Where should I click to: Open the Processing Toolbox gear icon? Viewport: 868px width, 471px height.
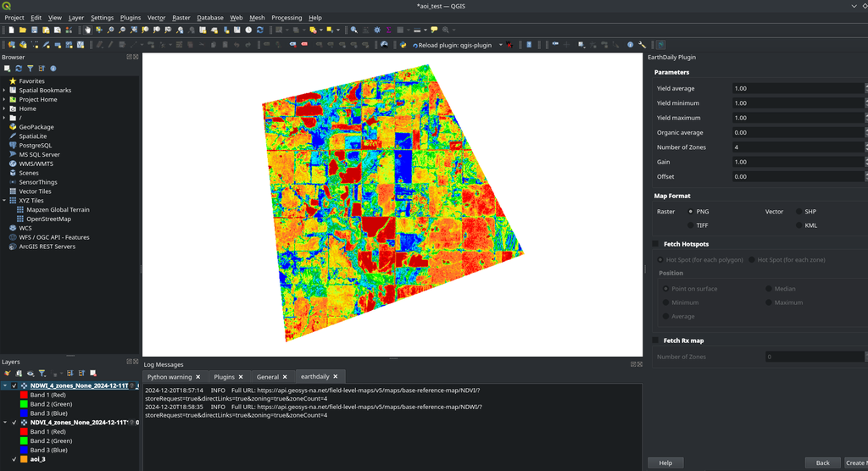pyautogui.click(x=377, y=30)
